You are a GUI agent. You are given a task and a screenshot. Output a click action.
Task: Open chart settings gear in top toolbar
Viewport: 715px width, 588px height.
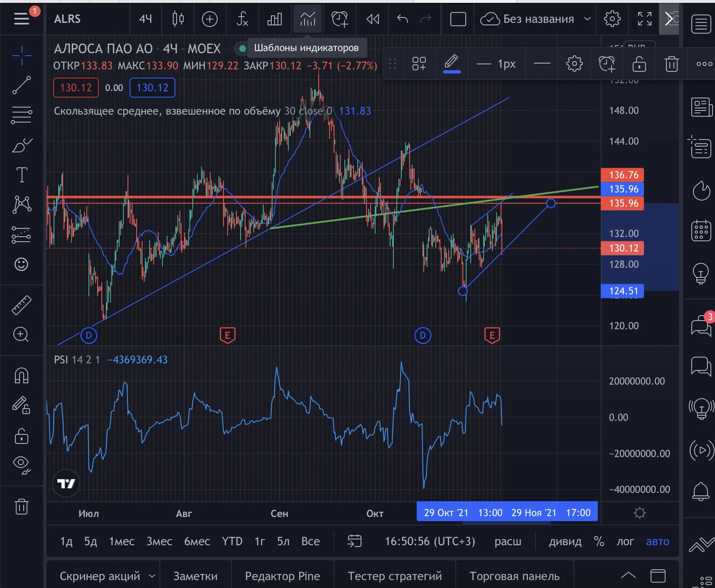coord(612,19)
